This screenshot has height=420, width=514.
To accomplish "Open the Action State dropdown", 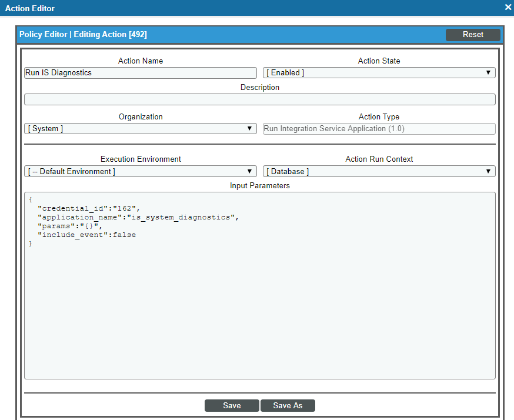I will coord(379,73).
